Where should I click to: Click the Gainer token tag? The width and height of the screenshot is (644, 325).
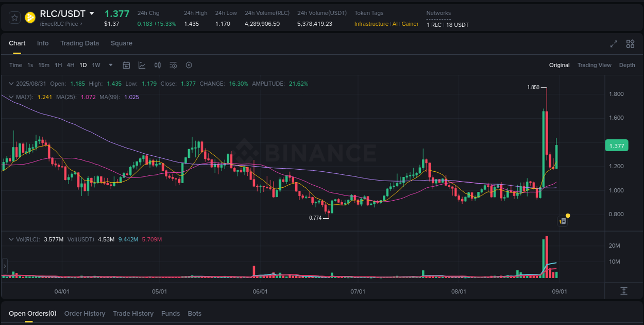(x=410, y=24)
